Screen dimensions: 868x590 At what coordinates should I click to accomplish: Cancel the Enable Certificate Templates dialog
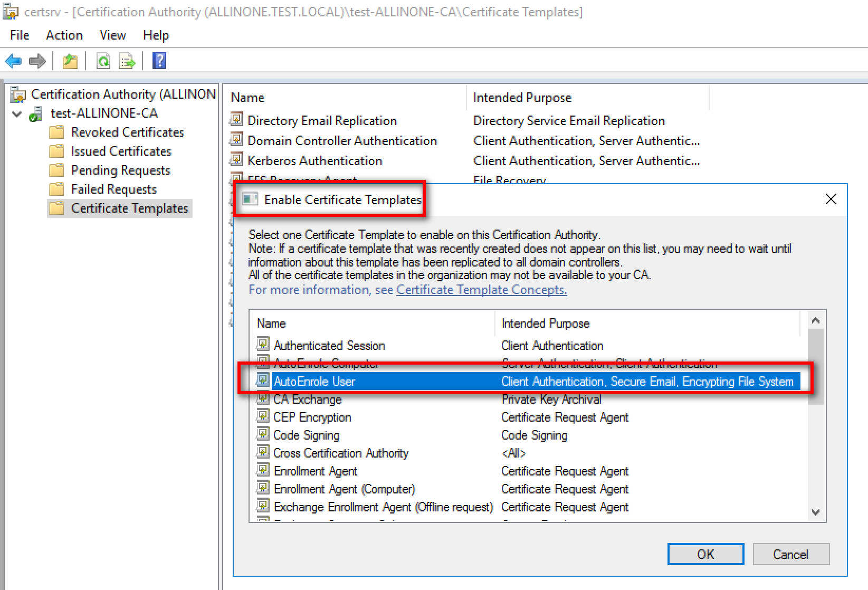pyautogui.click(x=790, y=554)
